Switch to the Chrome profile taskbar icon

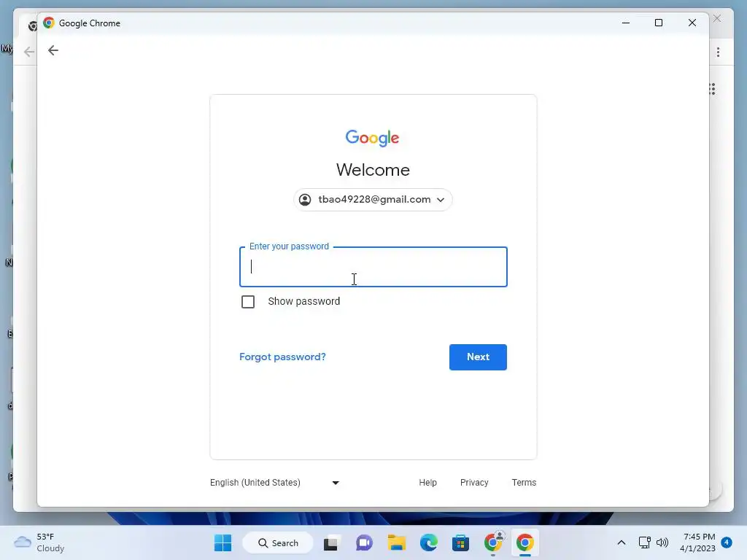[x=493, y=542]
